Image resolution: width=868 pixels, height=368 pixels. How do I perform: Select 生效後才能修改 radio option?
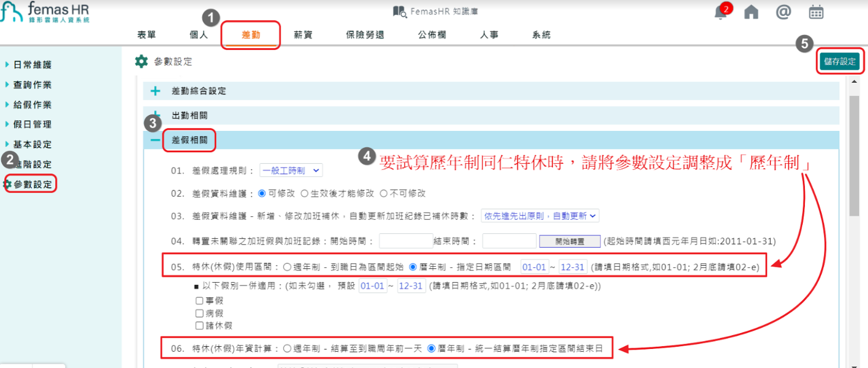[305, 194]
